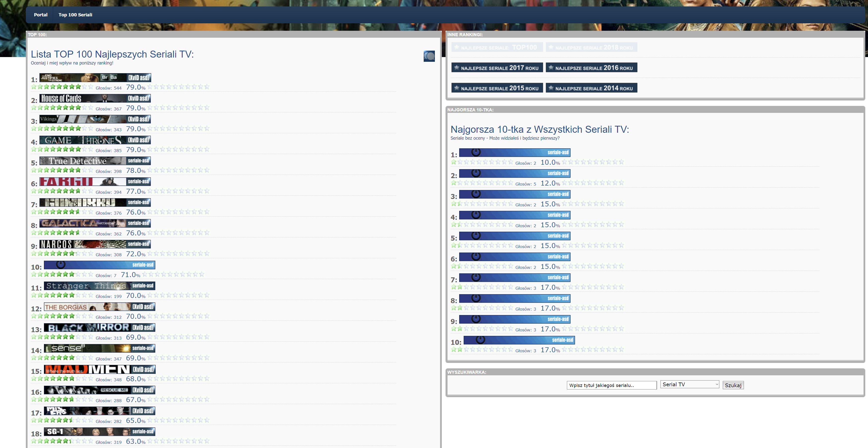Open the placeholder banner ranked 10 in TOP 100
The height and width of the screenshot is (448, 868).
[x=99, y=265]
